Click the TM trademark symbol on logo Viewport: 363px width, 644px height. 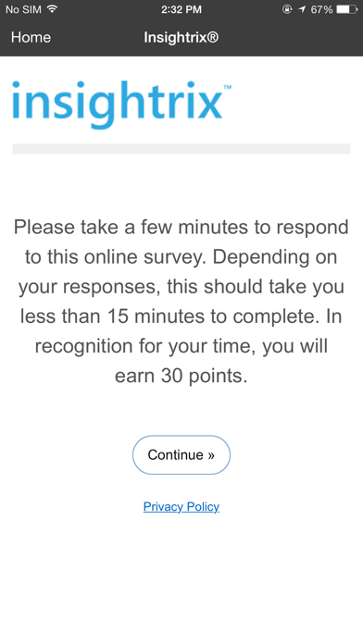click(227, 87)
